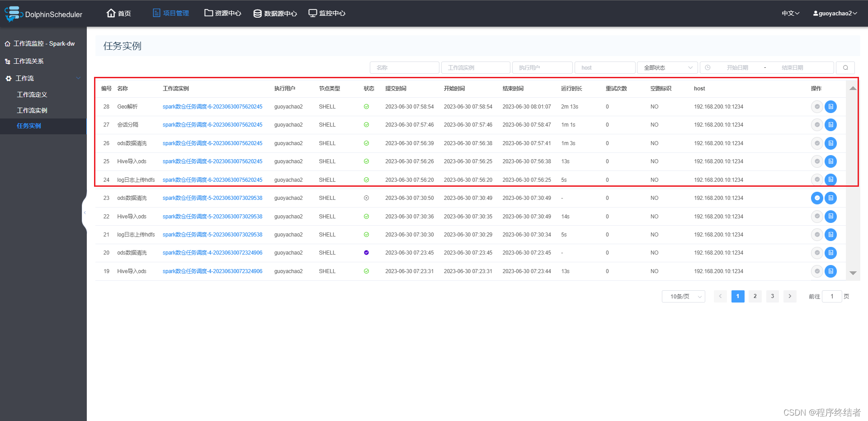Click gray force-success icon for row 19
The height and width of the screenshot is (421, 868).
coord(817,271)
